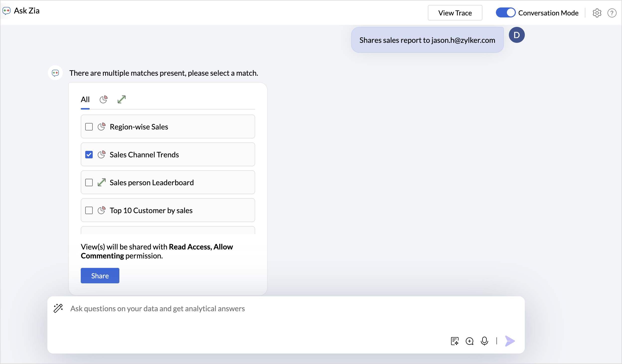The height and width of the screenshot is (364, 622).
Task: Click the settings gear icon
Action: pos(597,13)
